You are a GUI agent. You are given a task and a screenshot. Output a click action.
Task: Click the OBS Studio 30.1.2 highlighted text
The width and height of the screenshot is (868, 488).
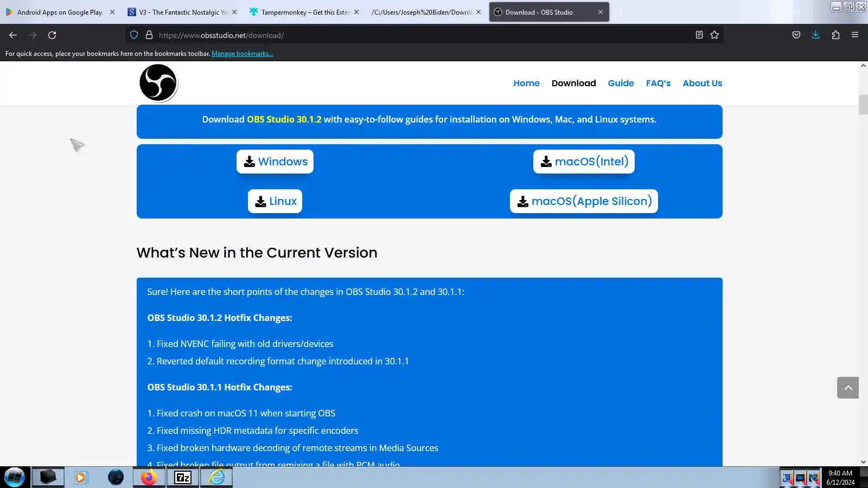(x=284, y=119)
